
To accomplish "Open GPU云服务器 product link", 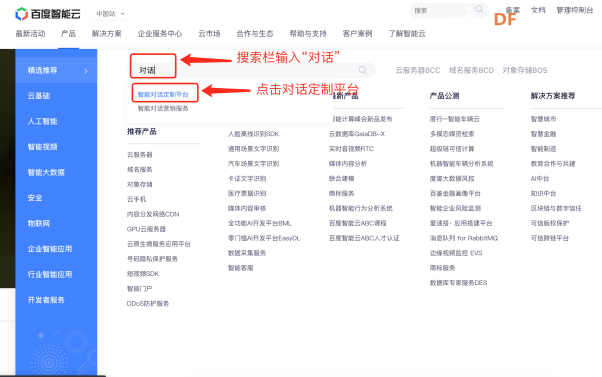I will coord(146,229).
